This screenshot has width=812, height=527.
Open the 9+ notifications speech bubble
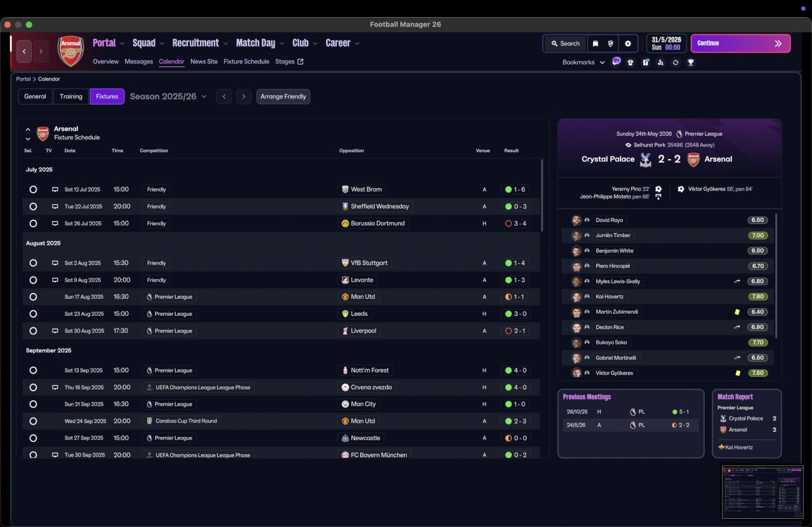pos(617,62)
